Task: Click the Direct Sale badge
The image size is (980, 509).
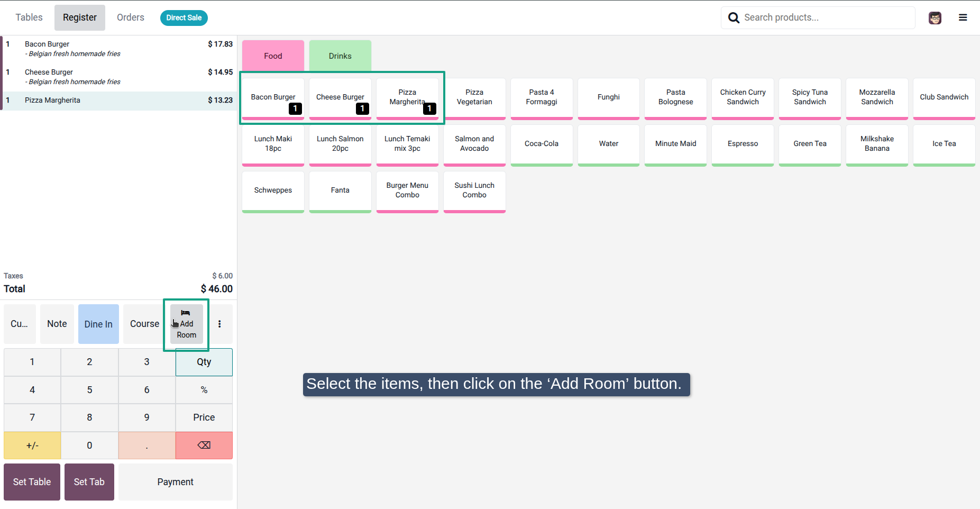Action: [x=184, y=17]
